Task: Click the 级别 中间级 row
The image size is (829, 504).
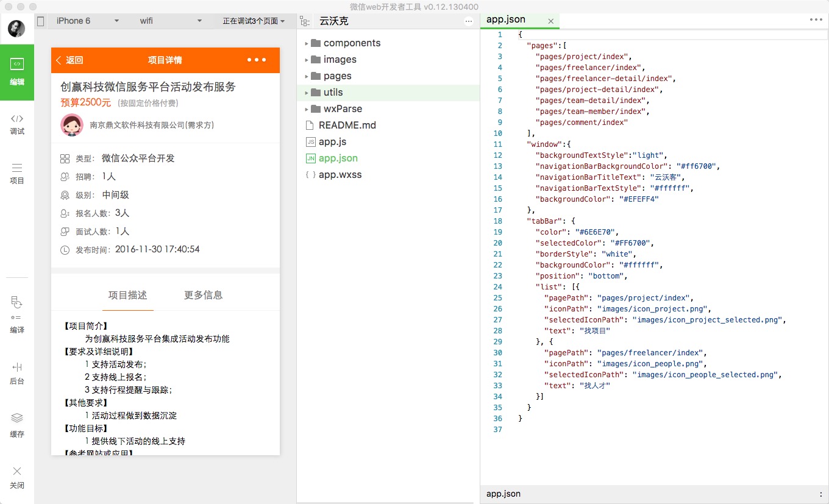Action: [95, 195]
